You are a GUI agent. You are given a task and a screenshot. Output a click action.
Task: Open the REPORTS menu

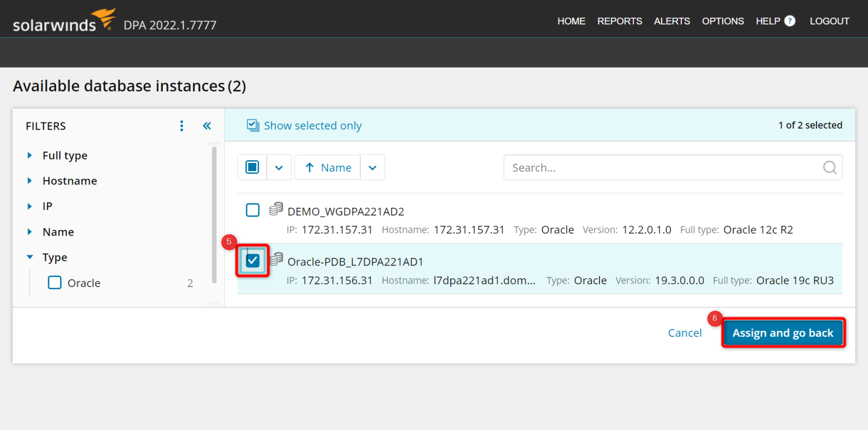(x=619, y=21)
